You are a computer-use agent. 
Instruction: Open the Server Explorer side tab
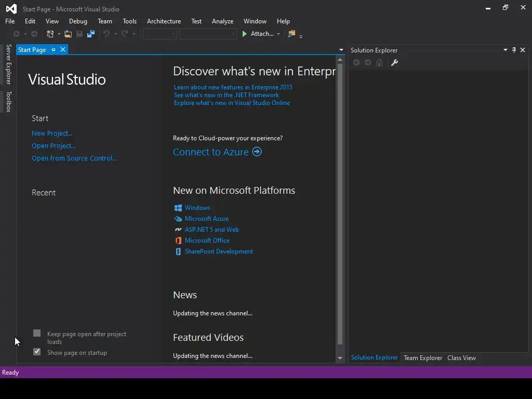tap(8, 64)
